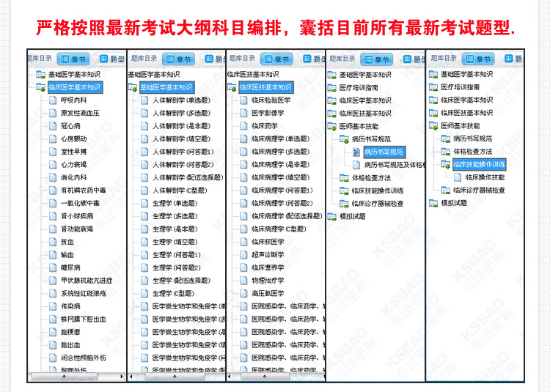
Task: Click left scroll arrow under the 人体解剖学 list
Action: click(131, 377)
